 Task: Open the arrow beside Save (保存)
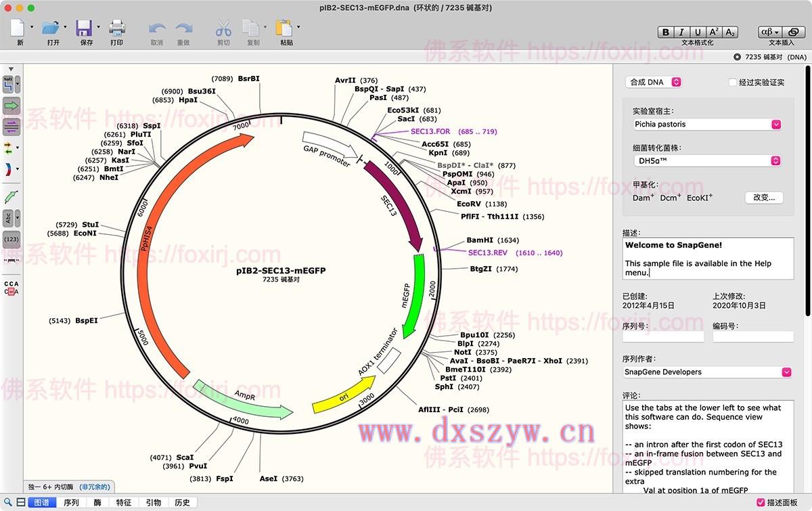(98, 28)
